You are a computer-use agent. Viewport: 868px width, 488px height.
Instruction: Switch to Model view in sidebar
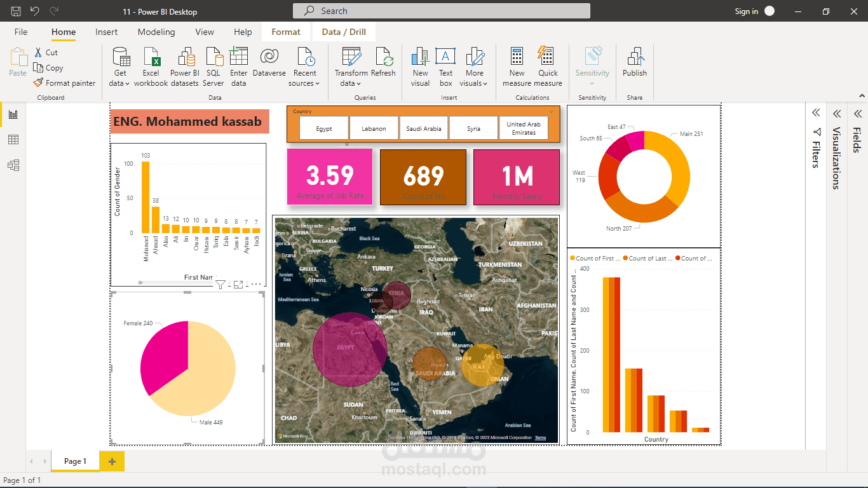point(13,165)
